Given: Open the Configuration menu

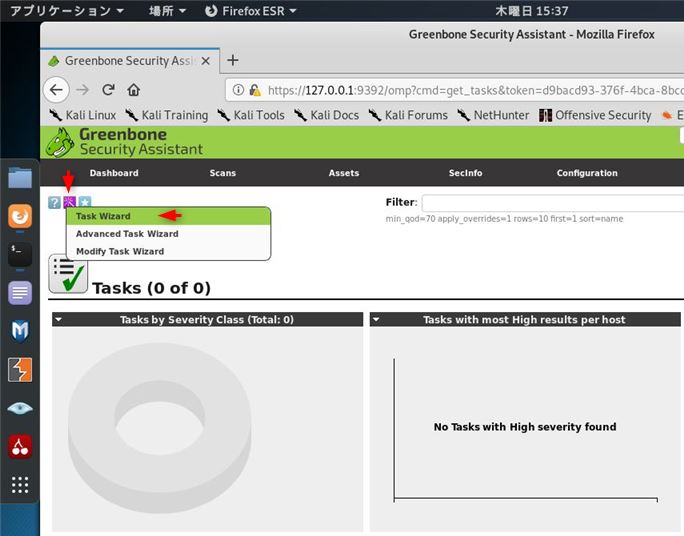Looking at the screenshot, I should [x=587, y=173].
